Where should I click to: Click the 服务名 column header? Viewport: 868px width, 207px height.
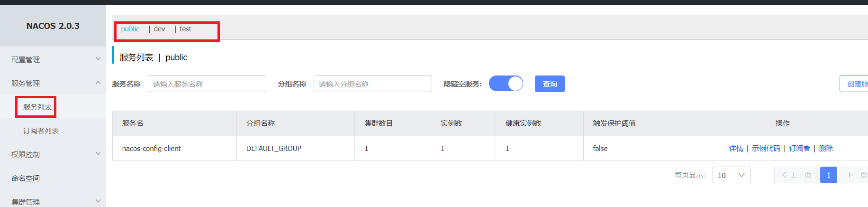tap(174, 123)
